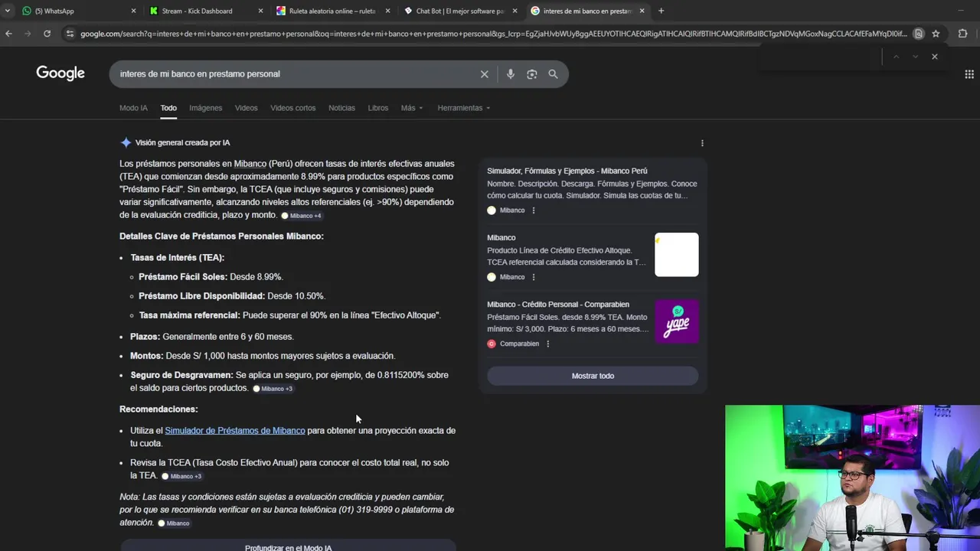Close the Kick Dashboard tab

coord(260,11)
